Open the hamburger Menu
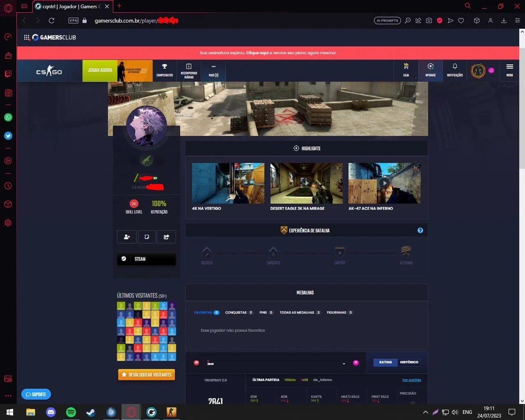The image size is (525, 420). point(509,70)
